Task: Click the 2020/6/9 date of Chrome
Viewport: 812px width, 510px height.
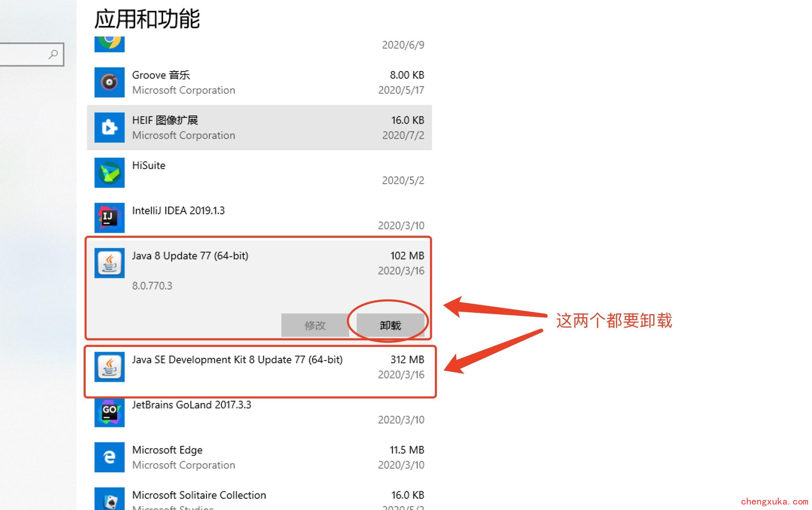Action: pos(403,45)
